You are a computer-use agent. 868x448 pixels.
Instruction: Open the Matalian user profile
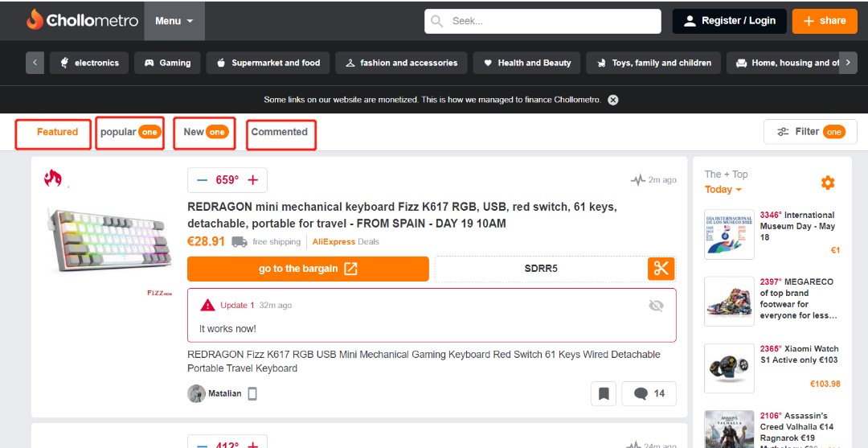[x=225, y=394]
